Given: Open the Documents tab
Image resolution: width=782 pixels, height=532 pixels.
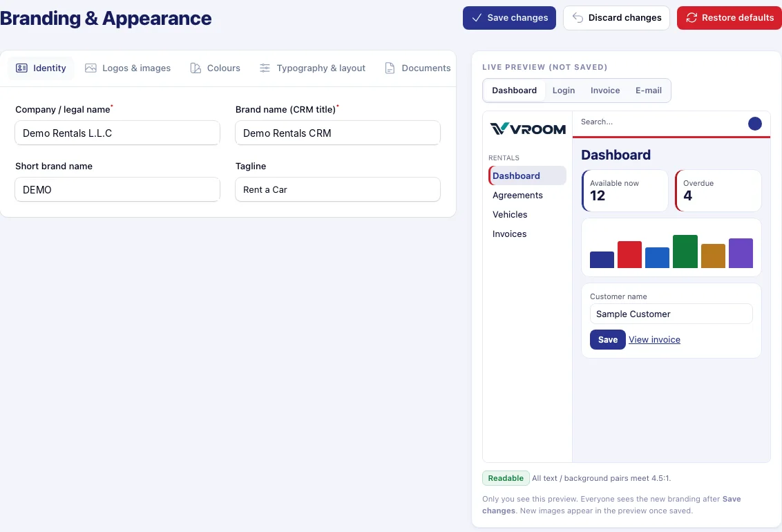Looking at the screenshot, I should coord(418,68).
